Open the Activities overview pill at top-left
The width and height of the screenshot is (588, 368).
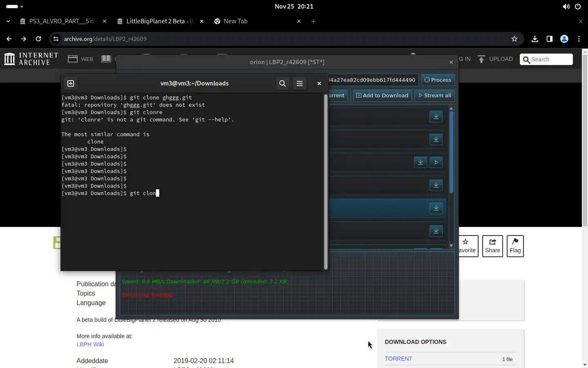coord(15,7)
